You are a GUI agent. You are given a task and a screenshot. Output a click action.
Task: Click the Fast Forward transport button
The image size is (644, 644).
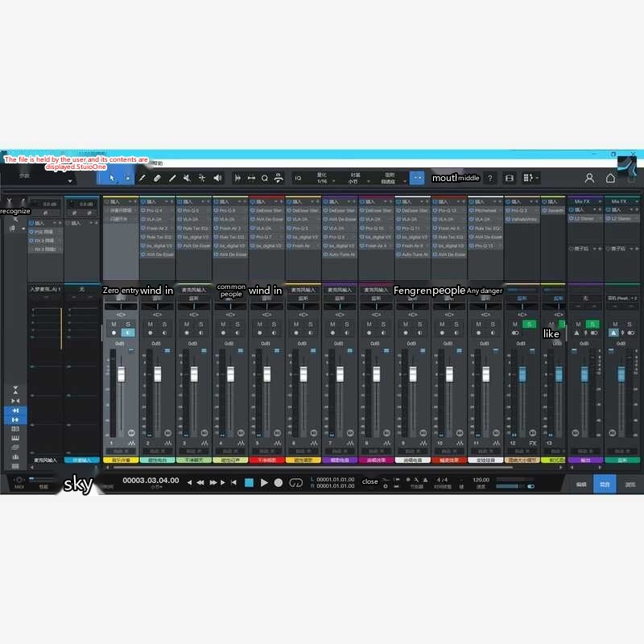213,482
